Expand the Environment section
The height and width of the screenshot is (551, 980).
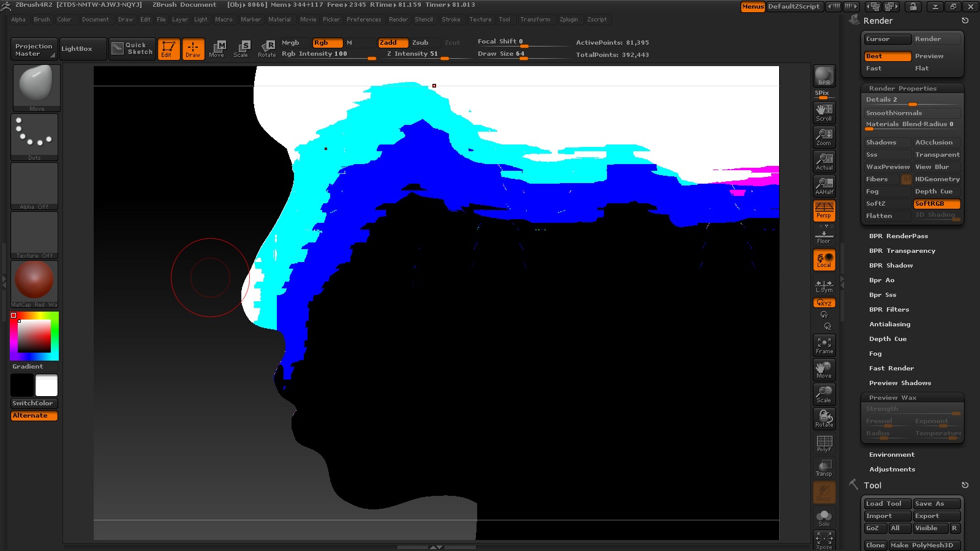891,455
